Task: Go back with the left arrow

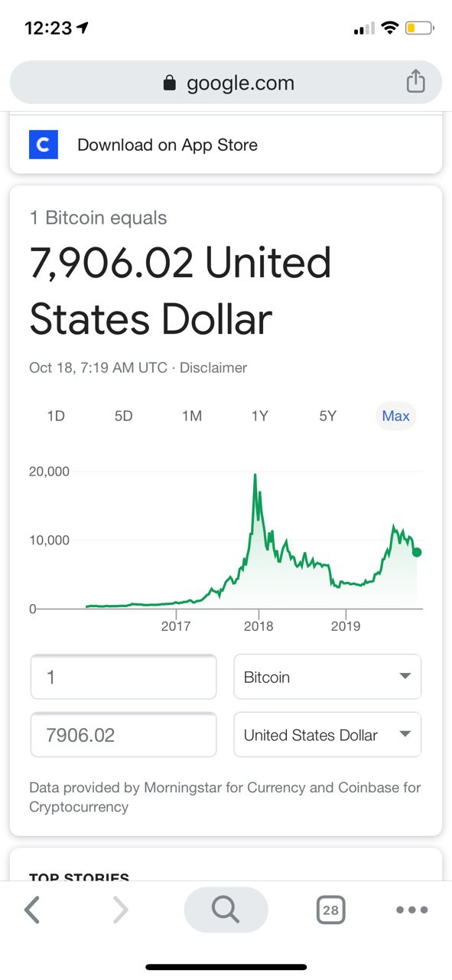Action: (x=31, y=910)
